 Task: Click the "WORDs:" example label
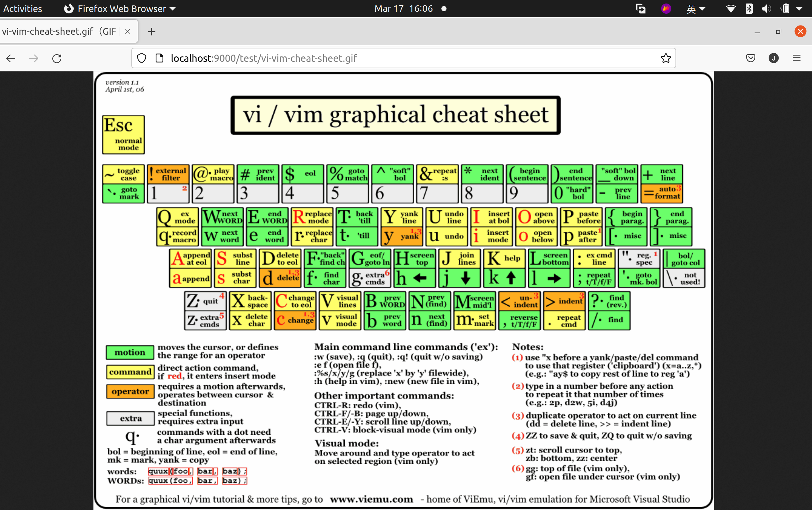[x=125, y=481]
